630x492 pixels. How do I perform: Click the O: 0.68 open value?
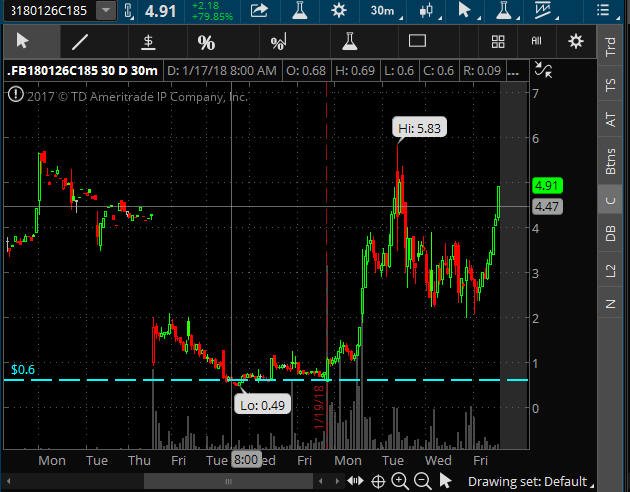306,71
